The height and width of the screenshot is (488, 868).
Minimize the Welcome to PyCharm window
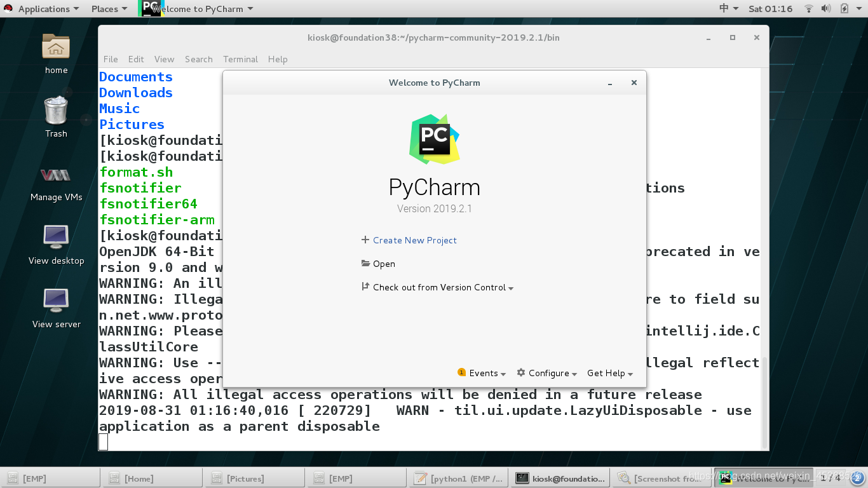click(610, 83)
